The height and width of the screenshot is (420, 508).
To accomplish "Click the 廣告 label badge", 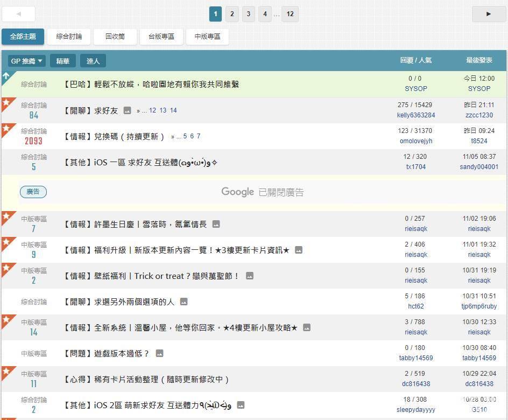I will click(33, 192).
